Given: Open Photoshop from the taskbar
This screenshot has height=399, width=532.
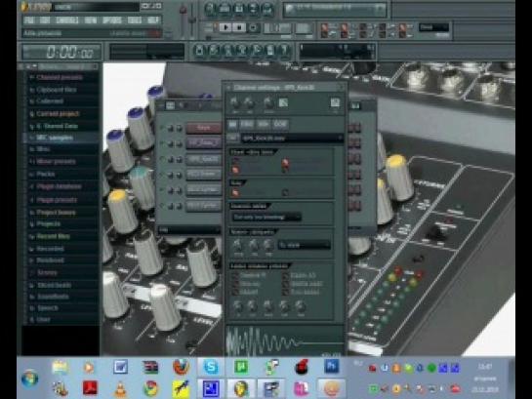Looking at the screenshot, I should [x=332, y=367].
